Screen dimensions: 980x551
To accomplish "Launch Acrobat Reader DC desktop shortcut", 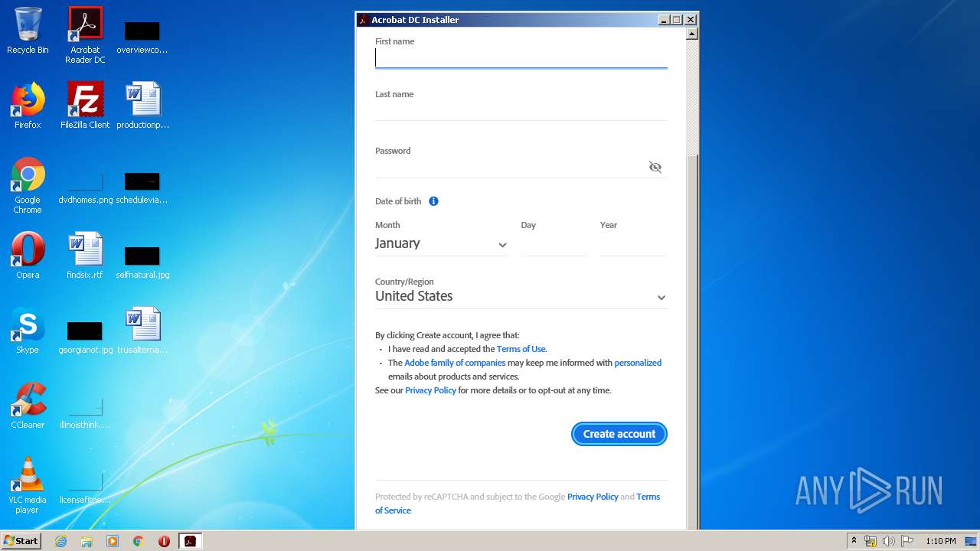I will pyautogui.click(x=85, y=35).
